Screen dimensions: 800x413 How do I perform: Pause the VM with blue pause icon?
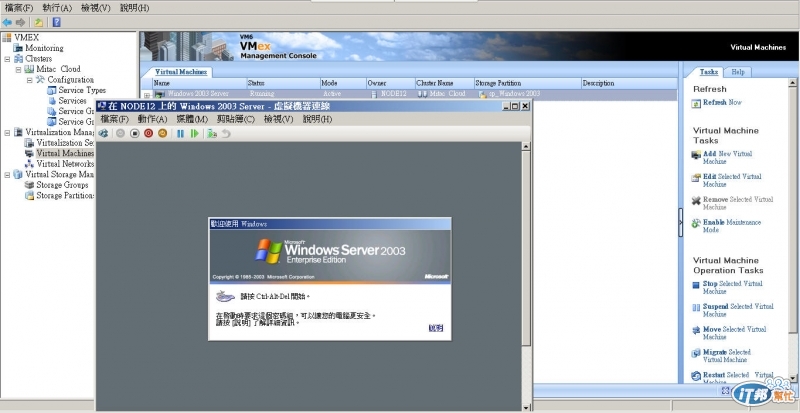tap(180, 133)
